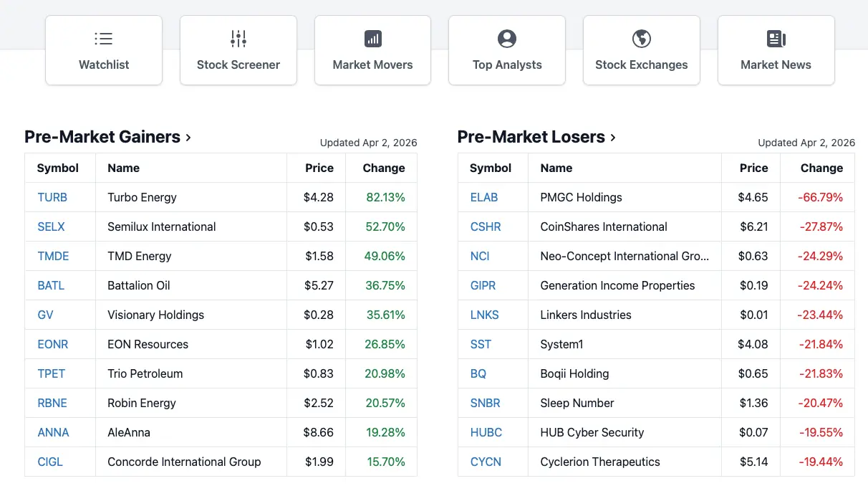Open the SST System1 symbol link
Screen dimensions: 868x496
pos(481,344)
